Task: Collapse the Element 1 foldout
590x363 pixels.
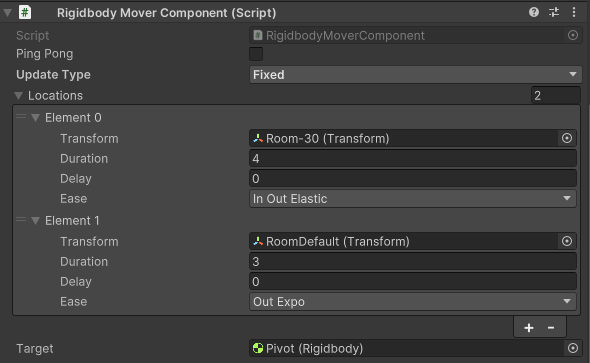Action: [36, 221]
